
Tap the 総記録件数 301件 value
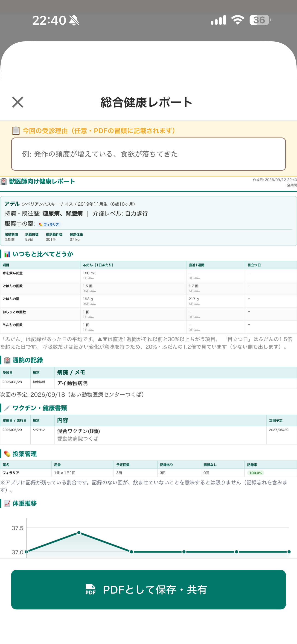click(51, 240)
